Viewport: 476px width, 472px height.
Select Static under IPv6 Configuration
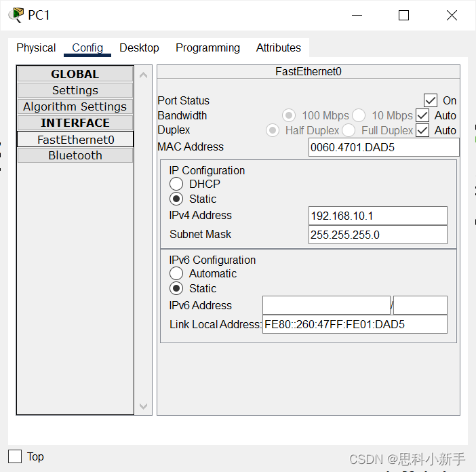pos(176,288)
